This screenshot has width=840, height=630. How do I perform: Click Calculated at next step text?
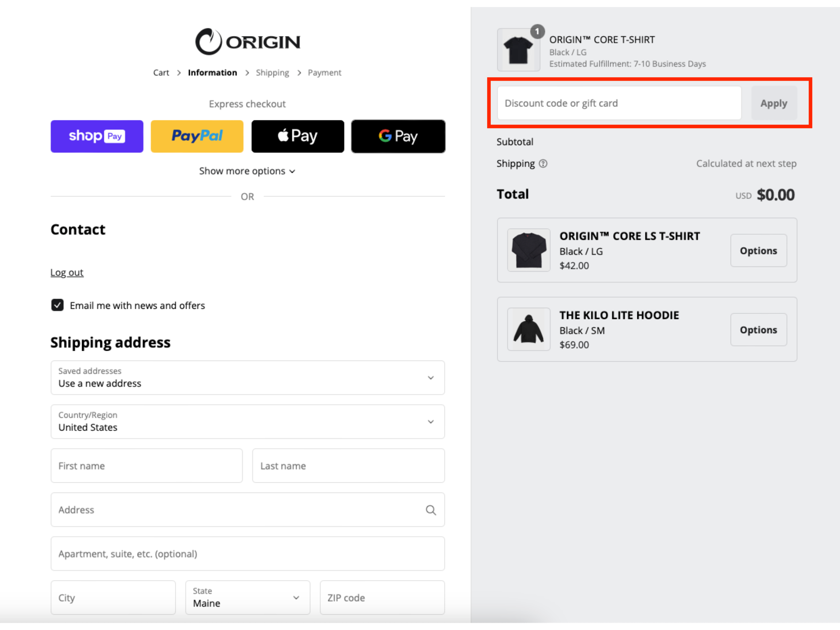tap(746, 164)
